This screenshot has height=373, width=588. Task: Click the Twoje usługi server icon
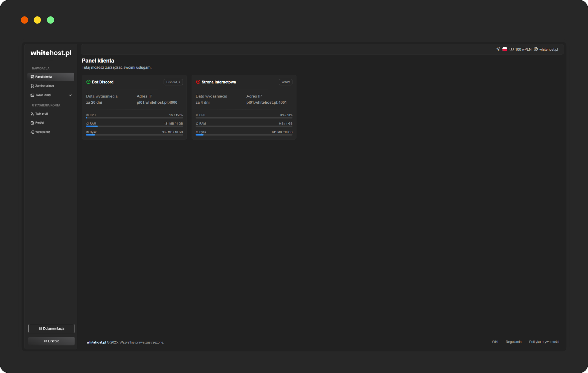[32, 95]
